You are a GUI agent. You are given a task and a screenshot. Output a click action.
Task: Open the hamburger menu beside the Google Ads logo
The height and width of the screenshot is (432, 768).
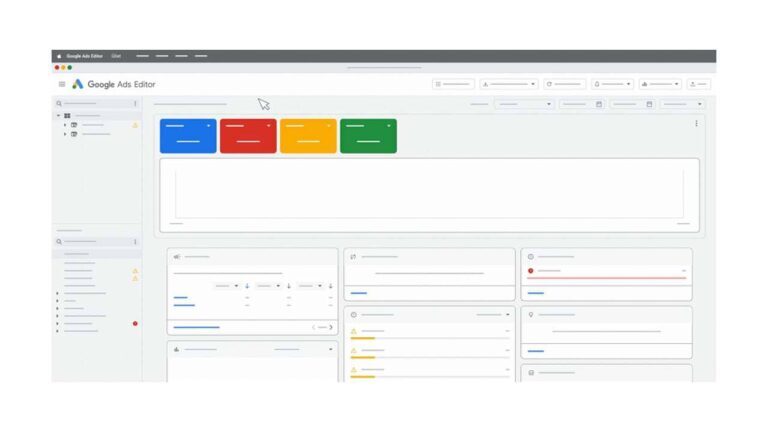[x=62, y=84]
